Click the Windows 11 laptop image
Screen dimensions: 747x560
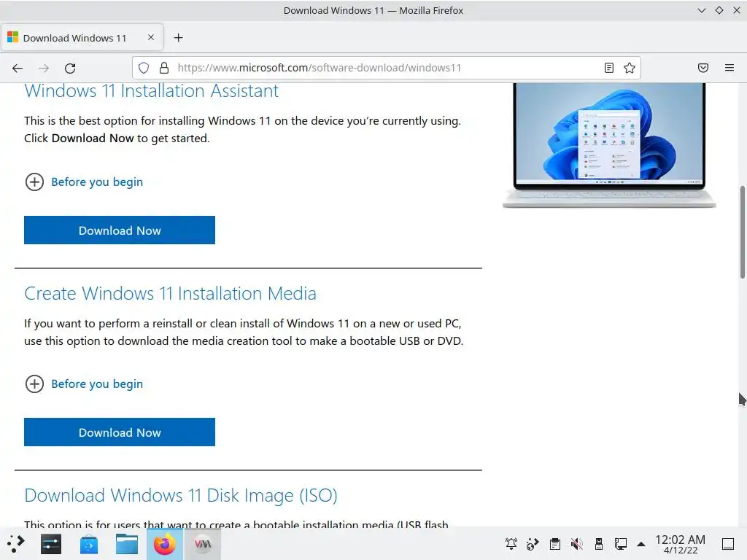coord(609,145)
